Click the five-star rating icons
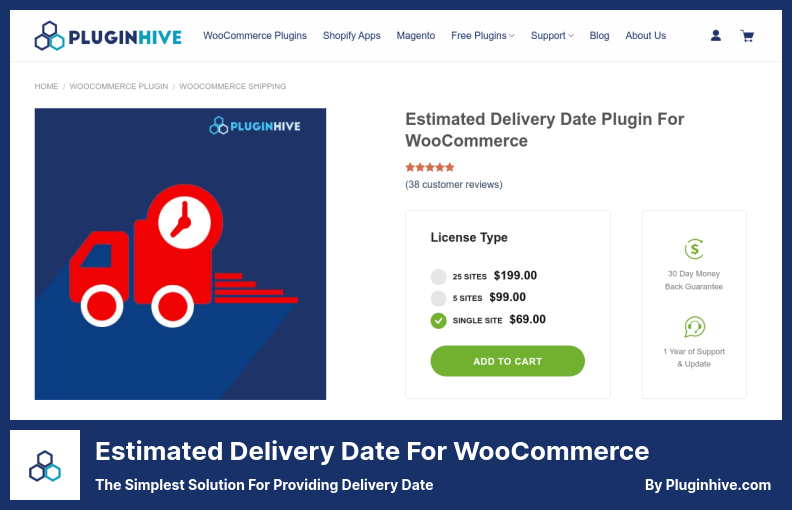 click(430, 167)
